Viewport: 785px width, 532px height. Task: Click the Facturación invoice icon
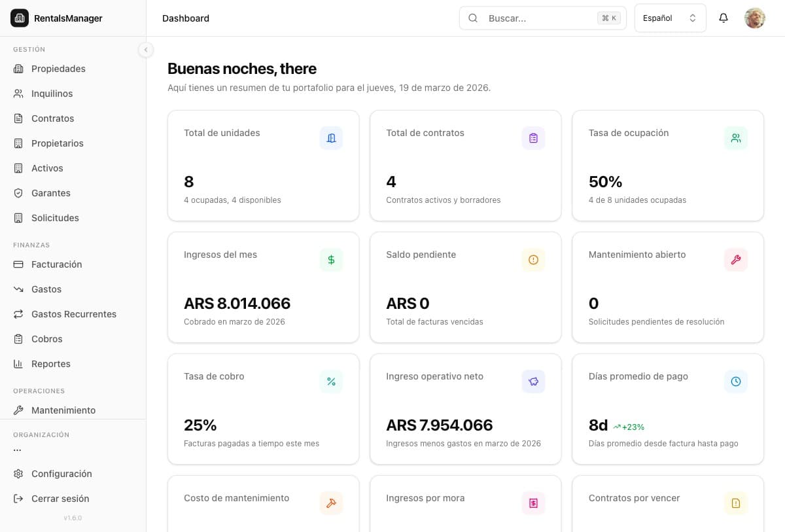[18, 264]
